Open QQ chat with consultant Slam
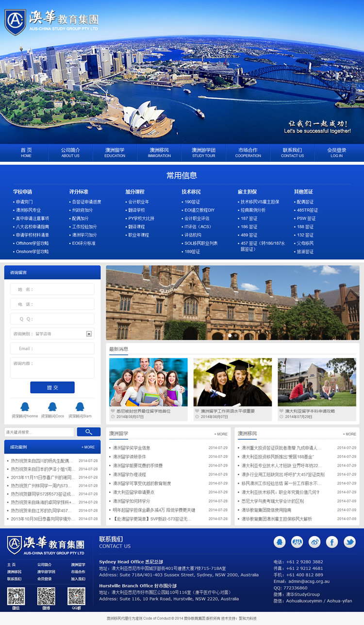 (80, 406)
